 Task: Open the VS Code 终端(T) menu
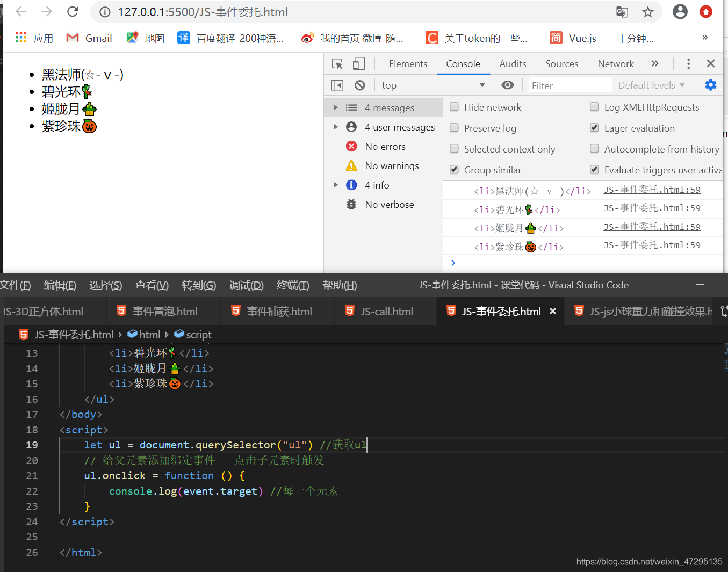click(x=293, y=285)
